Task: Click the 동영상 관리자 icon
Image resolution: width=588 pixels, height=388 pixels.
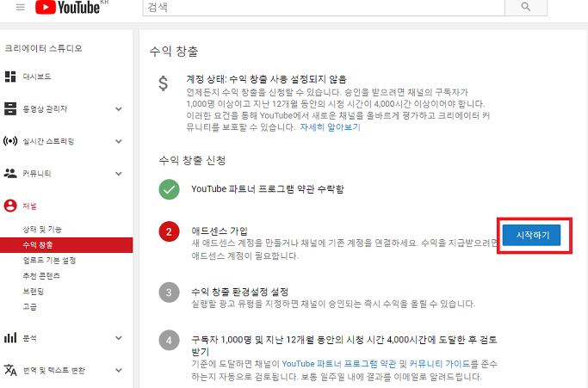Action: pyautogui.click(x=10, y=108)
